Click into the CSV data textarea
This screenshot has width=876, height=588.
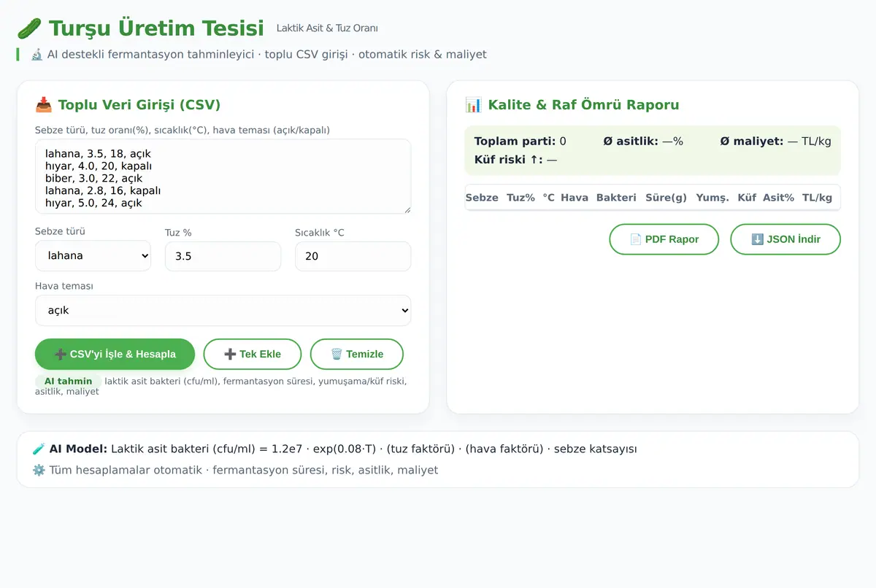tap(223, 177)
